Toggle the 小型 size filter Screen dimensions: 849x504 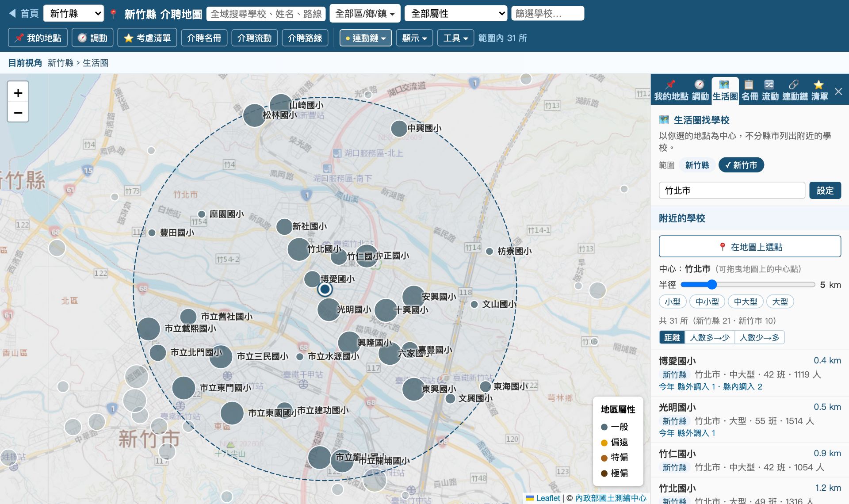click(673, 302)
